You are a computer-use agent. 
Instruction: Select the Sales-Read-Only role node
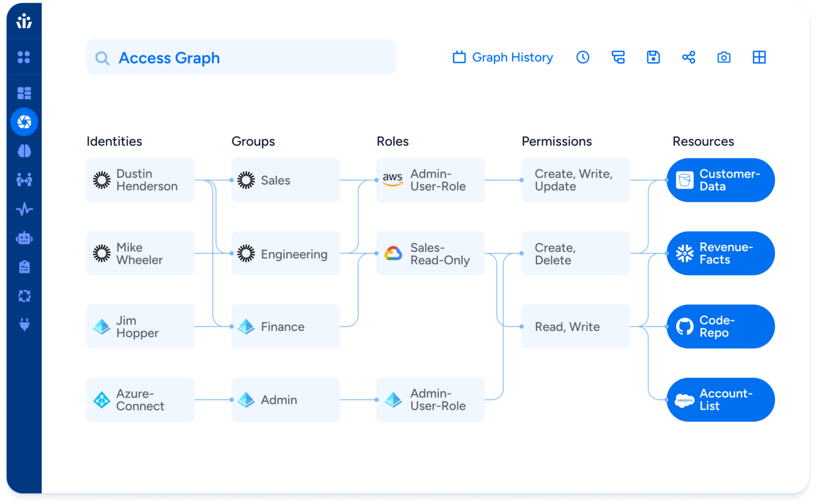tap(430, 253)
